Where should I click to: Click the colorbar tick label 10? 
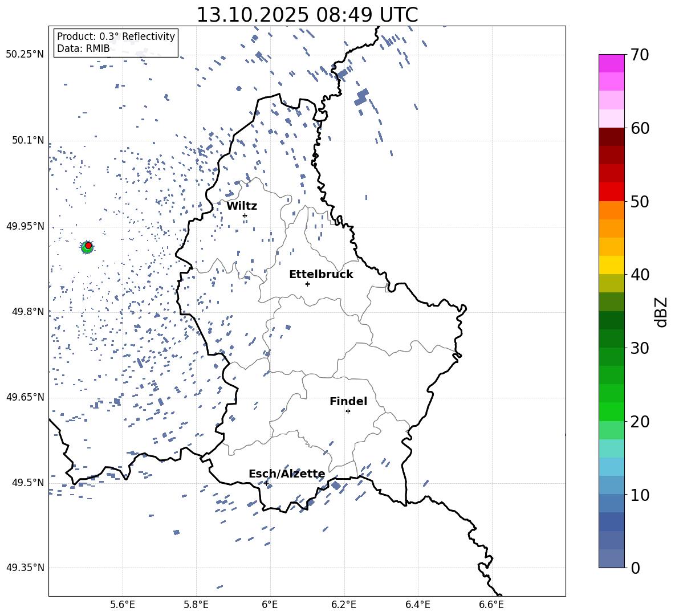pyautogui.click(x=640, y=495)
